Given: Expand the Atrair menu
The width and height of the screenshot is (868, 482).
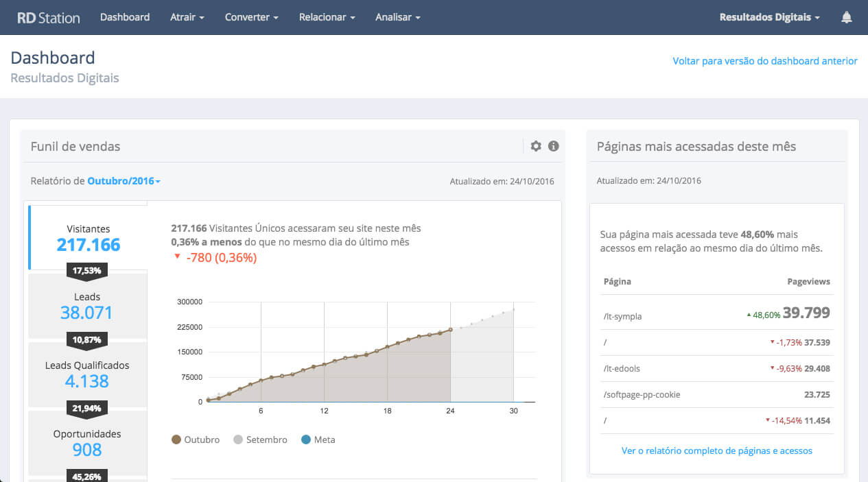Looking at the screenshot, I should coord(187,17).
